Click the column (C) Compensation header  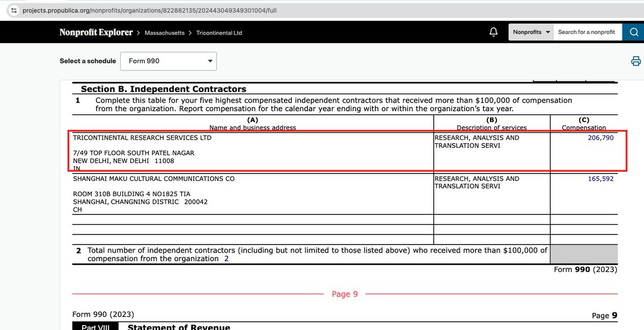pos(584,124)
